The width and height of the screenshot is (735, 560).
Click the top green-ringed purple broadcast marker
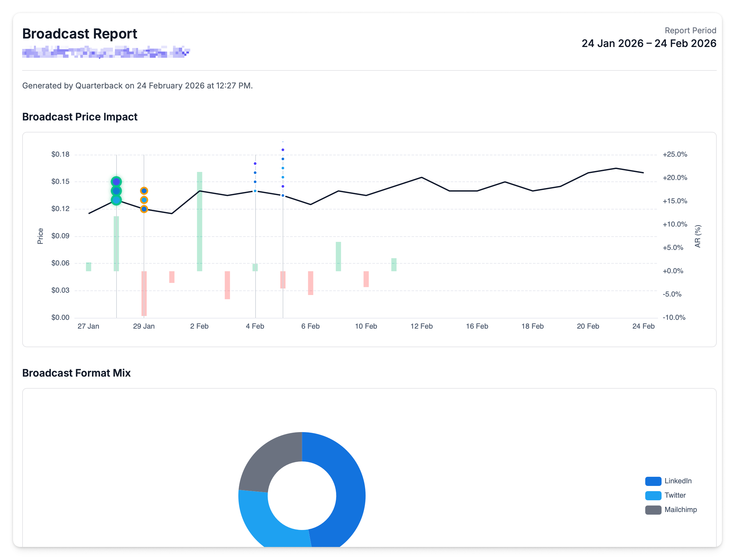[116, 182]
